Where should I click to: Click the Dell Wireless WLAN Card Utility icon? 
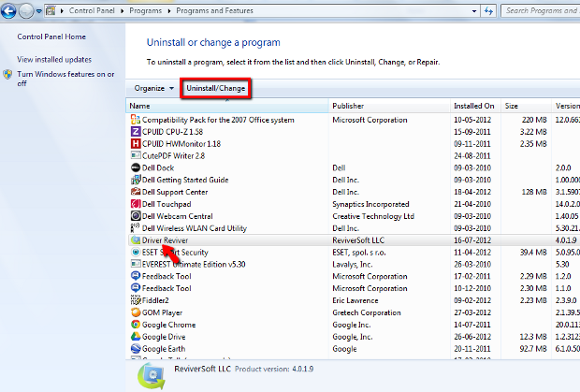pos(135,227)
